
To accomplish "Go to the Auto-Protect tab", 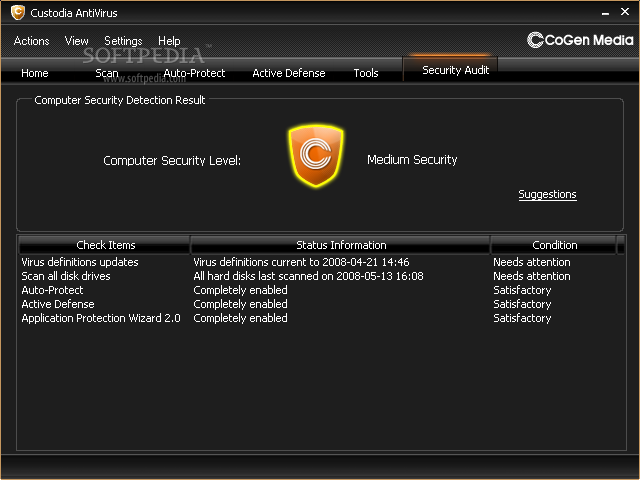I will (194, 73).
